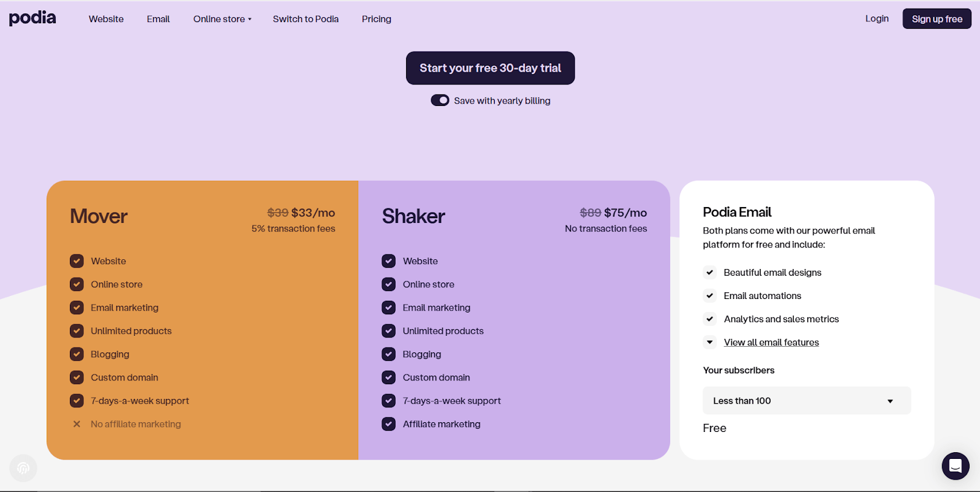
Task: Click the Podia Email heading
Action: coord(737,212)
